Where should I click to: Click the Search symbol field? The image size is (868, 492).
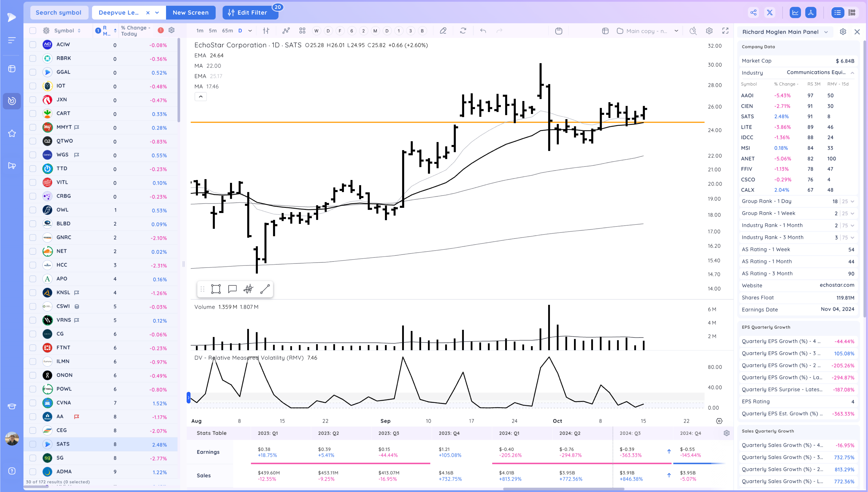pos(59,13)
